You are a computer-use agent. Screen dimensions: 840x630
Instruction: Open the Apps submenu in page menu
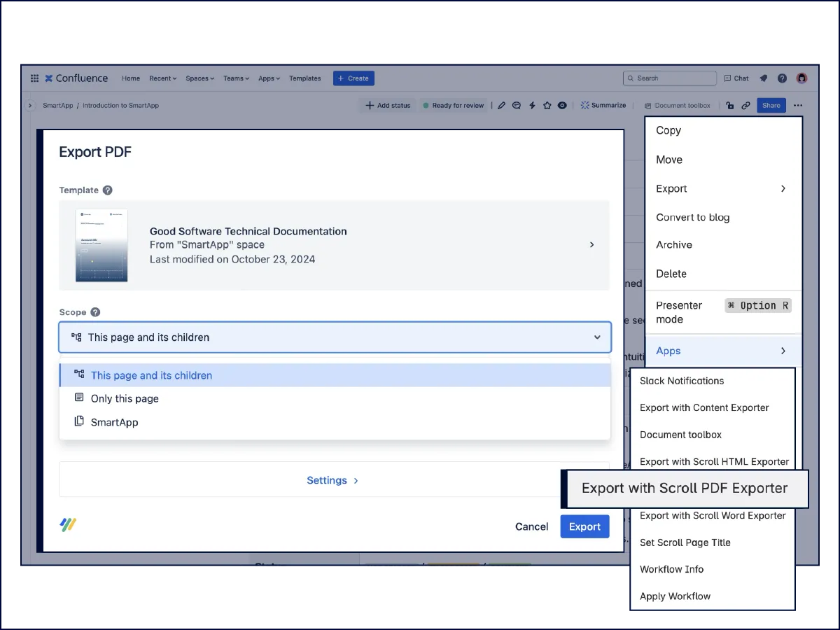click(723, 351)
